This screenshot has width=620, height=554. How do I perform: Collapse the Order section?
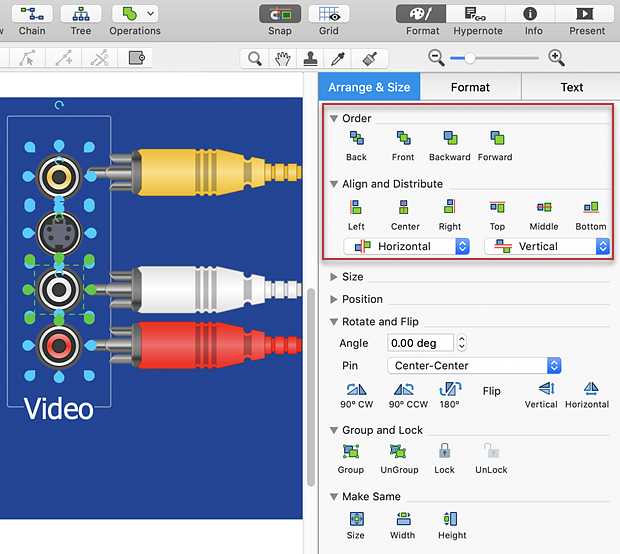pos(334,118)
